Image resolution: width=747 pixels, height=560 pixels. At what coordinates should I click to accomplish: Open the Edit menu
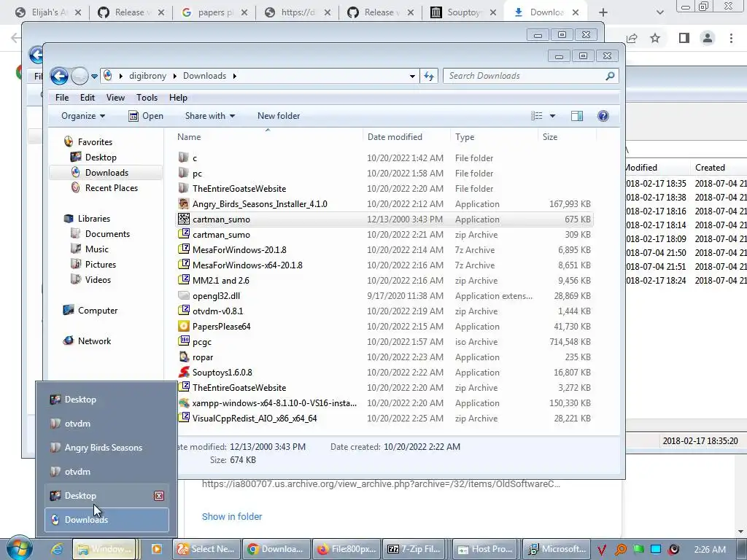pyautogui.click(x=88, y=98)
